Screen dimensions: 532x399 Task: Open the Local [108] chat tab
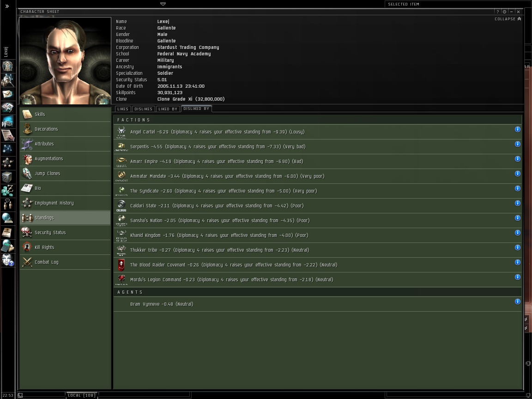click(x=81, y=395)
